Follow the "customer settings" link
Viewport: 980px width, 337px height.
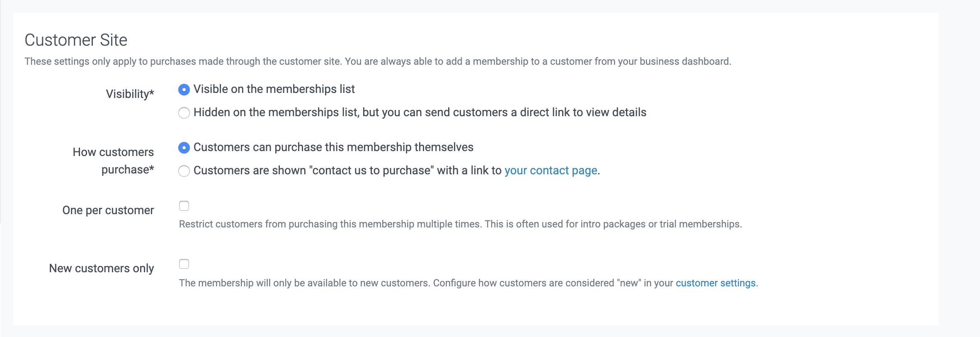[716, 283]
